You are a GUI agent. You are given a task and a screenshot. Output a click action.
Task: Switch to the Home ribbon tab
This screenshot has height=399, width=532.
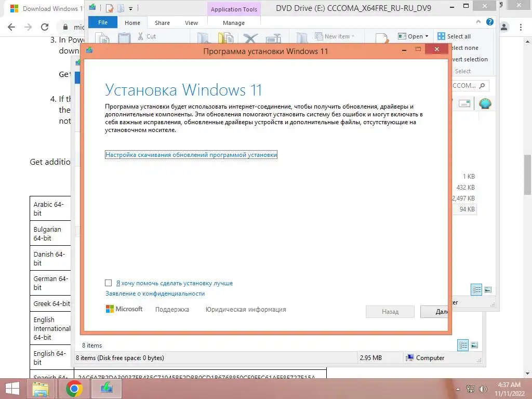[132, 23]
